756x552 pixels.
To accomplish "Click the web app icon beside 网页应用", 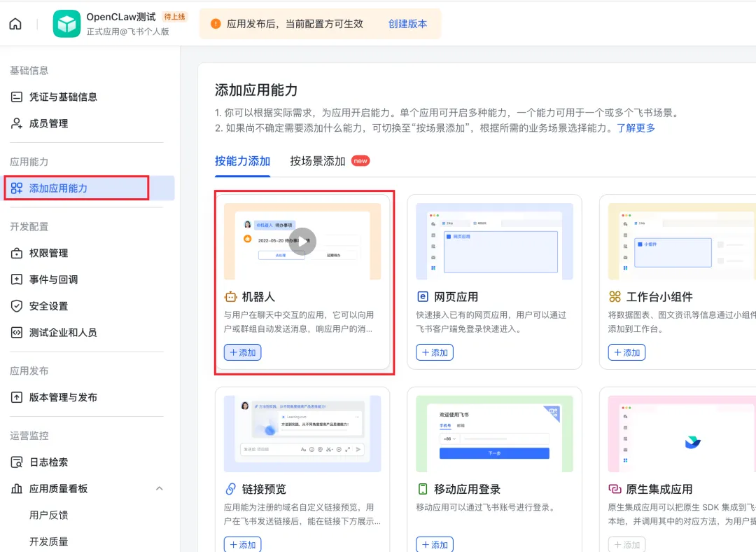I will [x=422, y=297].
